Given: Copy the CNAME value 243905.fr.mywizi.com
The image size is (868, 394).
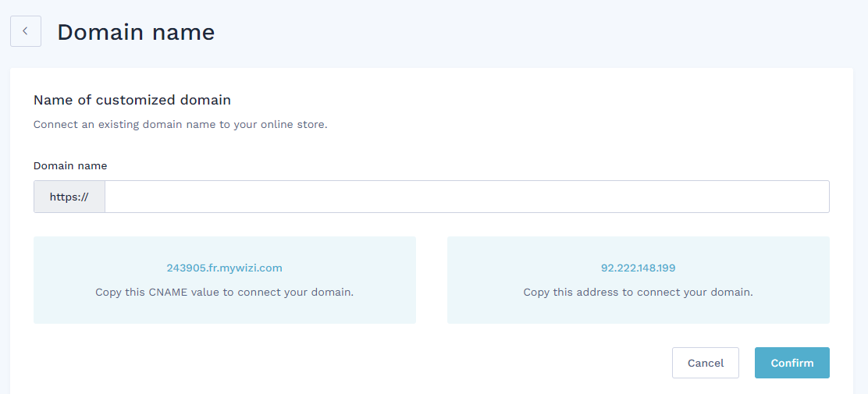Looking at the screenshot, I should pyautogui.click(x=224, y=268).
